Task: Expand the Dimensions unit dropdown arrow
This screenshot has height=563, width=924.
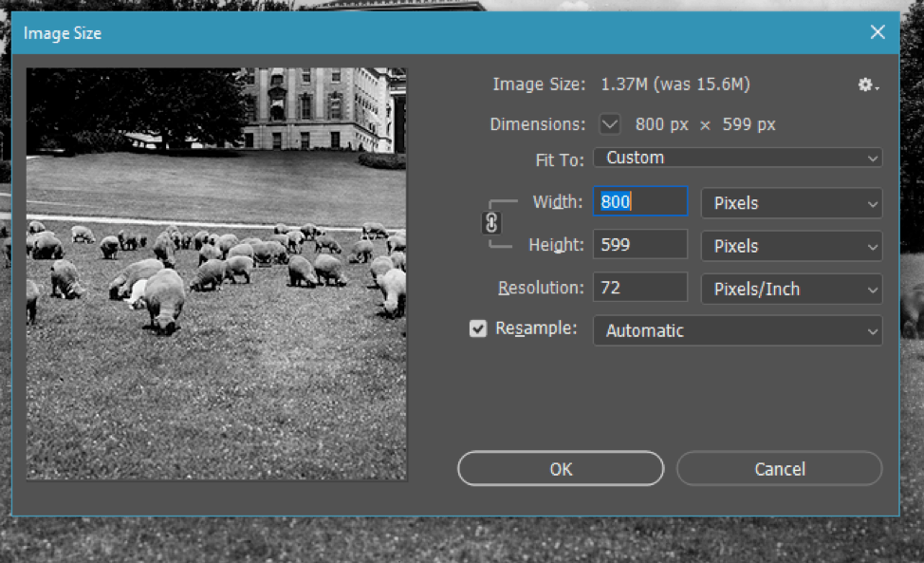Action: point(610,124)
